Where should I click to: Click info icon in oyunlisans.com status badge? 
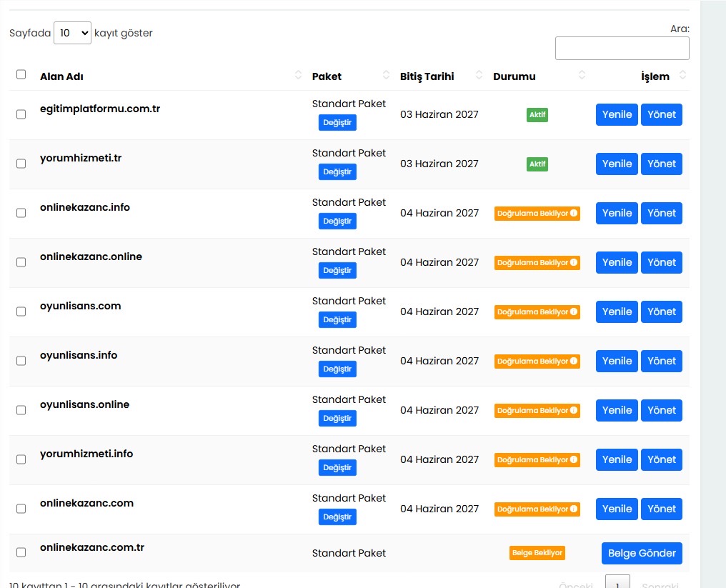(x=574, y=312)
